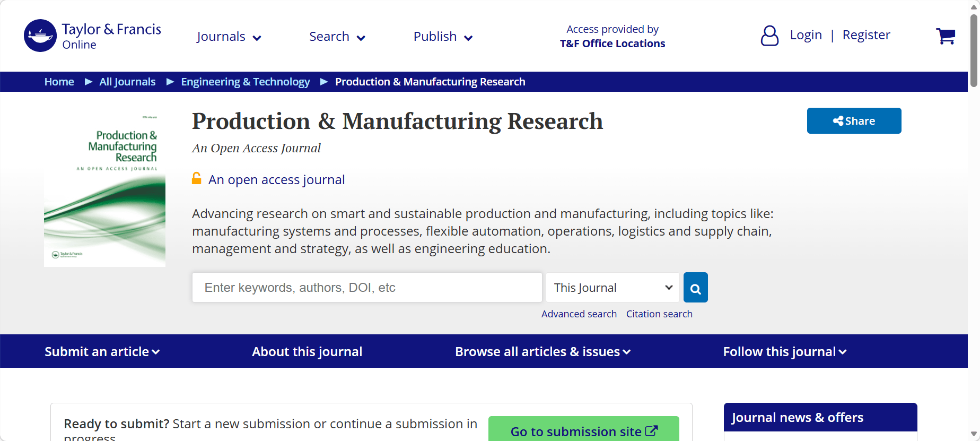Viewport: 980px width, 441px height.
Task: Click the Production & Manufacturing Research breadcrumb
Action: coord(430,82)
